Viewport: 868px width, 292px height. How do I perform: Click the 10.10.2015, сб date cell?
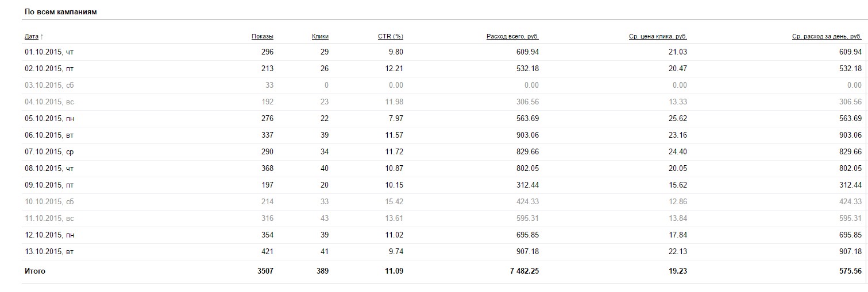49,202
